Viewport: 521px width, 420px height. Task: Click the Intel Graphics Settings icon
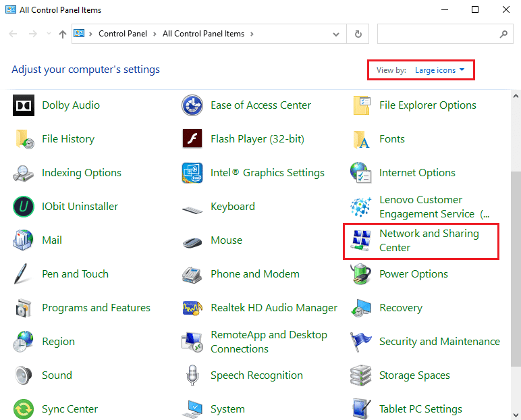[192, 173]
